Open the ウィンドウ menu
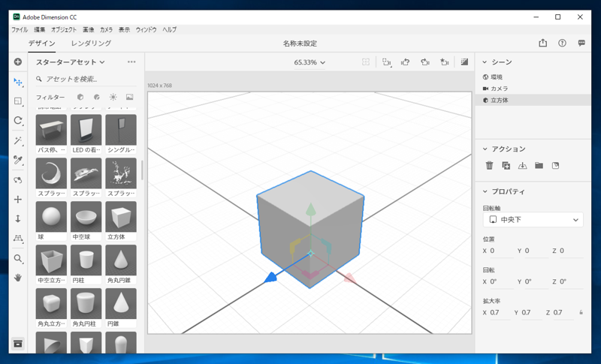The width and height of the screenshot is (601, 364). (146, 29)
